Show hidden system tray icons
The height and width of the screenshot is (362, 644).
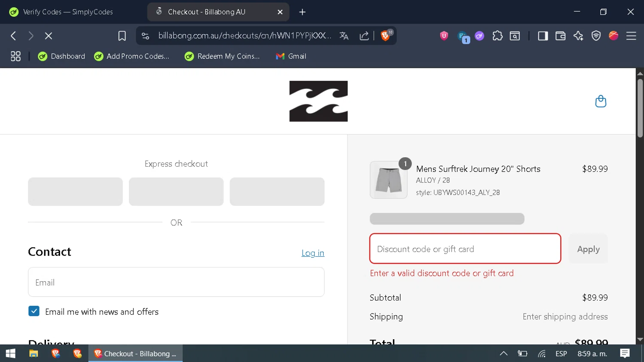pyautogui.click(x=504, y=353)
